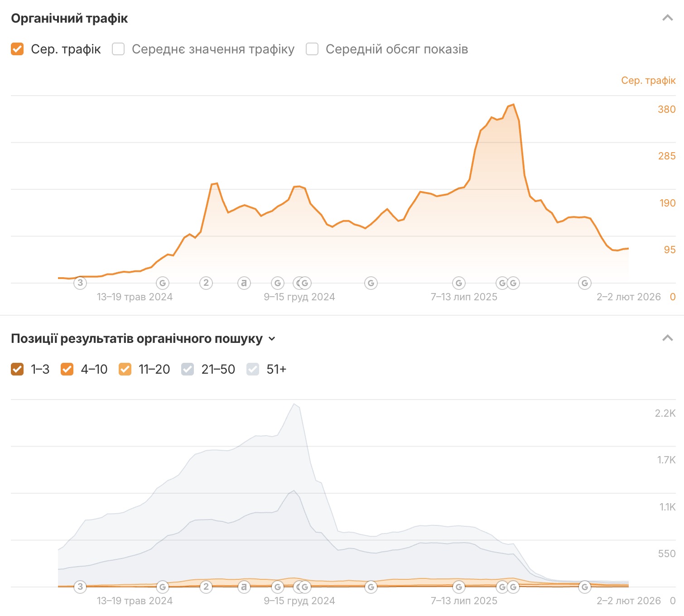Click the Google update marker below the traffic peak
The height and width of the screenshot is (616, 684).
[513, 283]
